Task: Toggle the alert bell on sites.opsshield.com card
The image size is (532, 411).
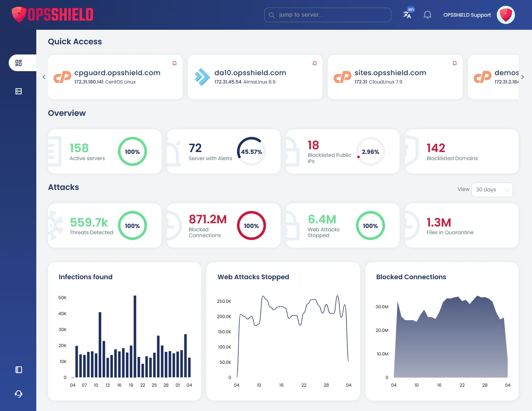Action: (454, 63)
